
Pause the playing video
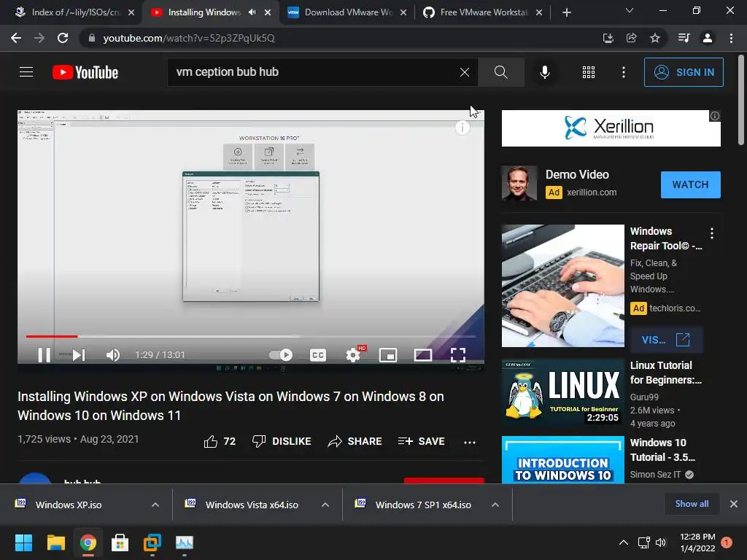(44, 355)
